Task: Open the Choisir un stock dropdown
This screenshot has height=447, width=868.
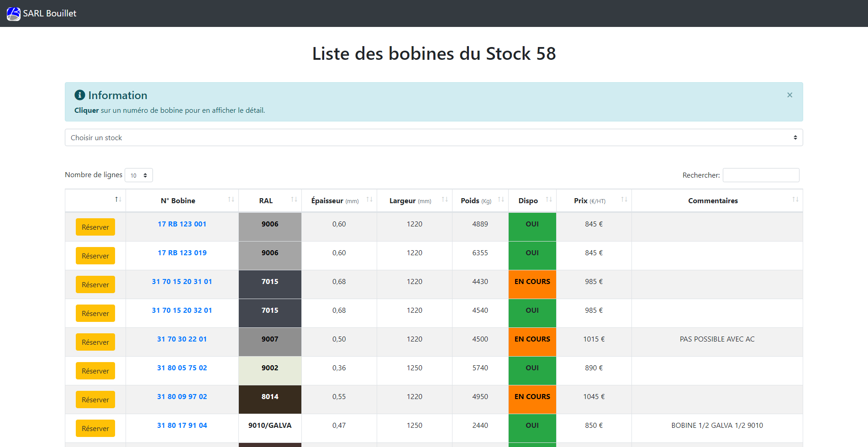Action: 433,137
